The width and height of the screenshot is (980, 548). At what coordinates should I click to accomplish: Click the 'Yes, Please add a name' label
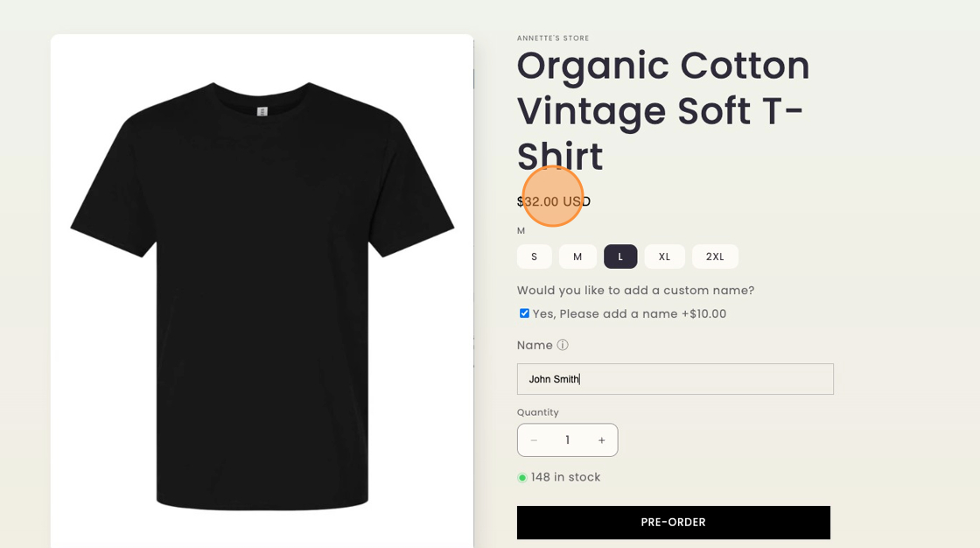click(x=629, y=314)
